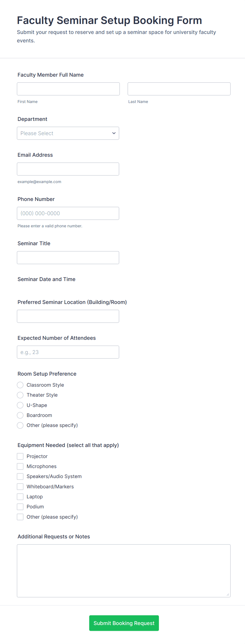This screenshot has height=644, width=245.
Task: Tick the Podium checkbox
Action: pos(20,507)
